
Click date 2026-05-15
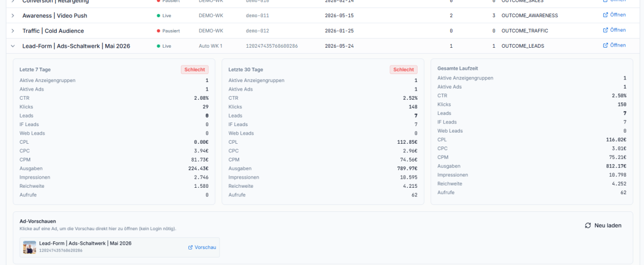click(x=339, y=16)
